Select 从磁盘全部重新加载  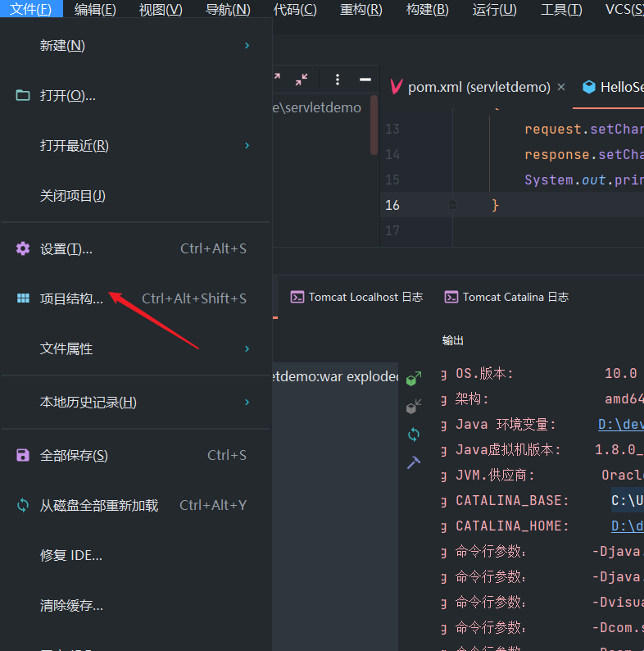click(x=136, y=505)
